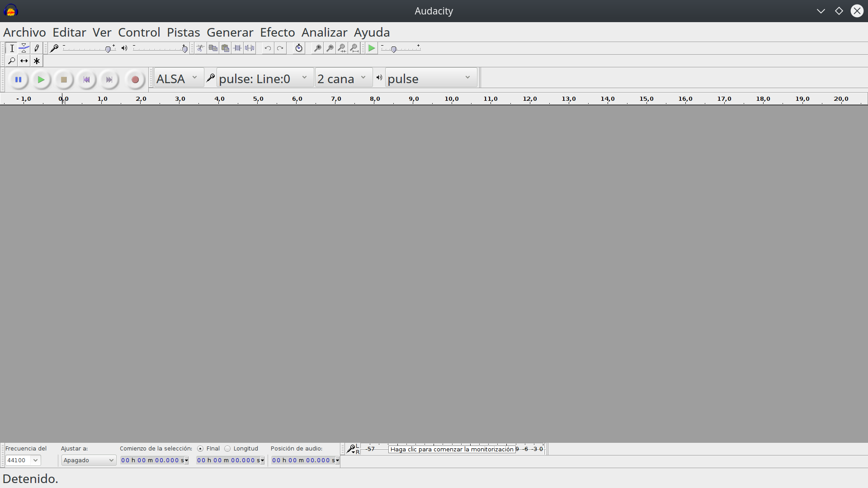Viewport: 868px width, 488px height.
Task: Open the Generar menu
Action: [230, 33]
